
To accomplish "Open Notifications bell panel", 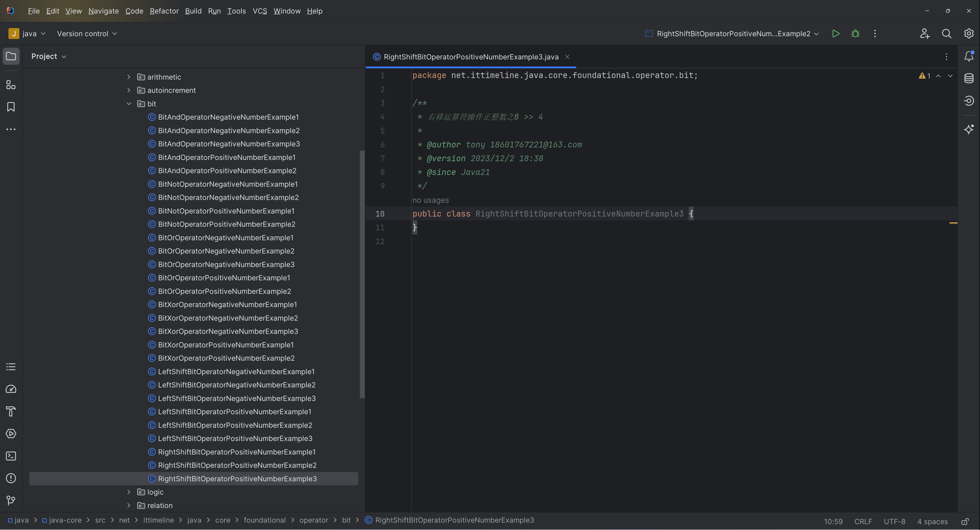I will (969, 56).
